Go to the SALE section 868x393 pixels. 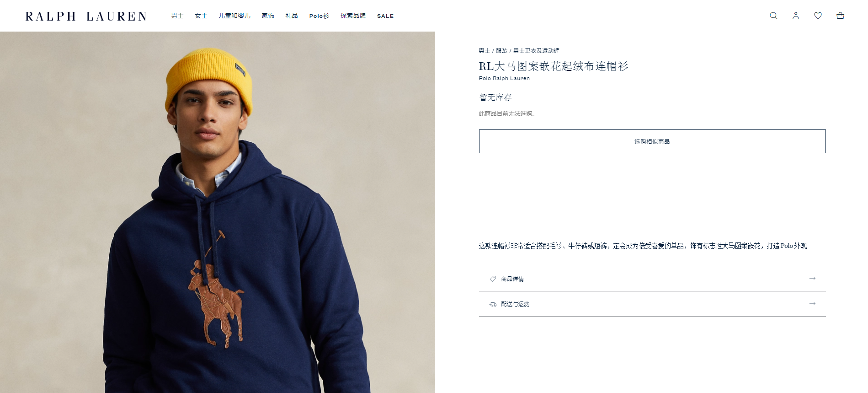click(385, 16)
